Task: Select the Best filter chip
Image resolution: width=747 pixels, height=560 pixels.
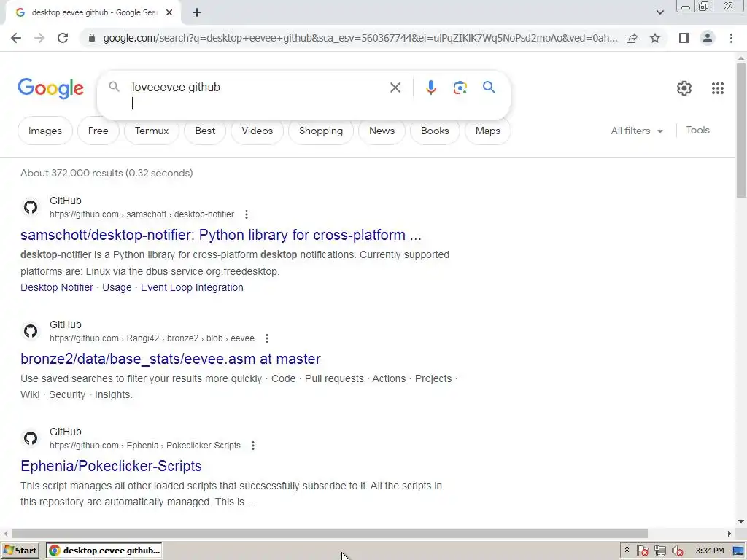Action: [x=205, y=131]
